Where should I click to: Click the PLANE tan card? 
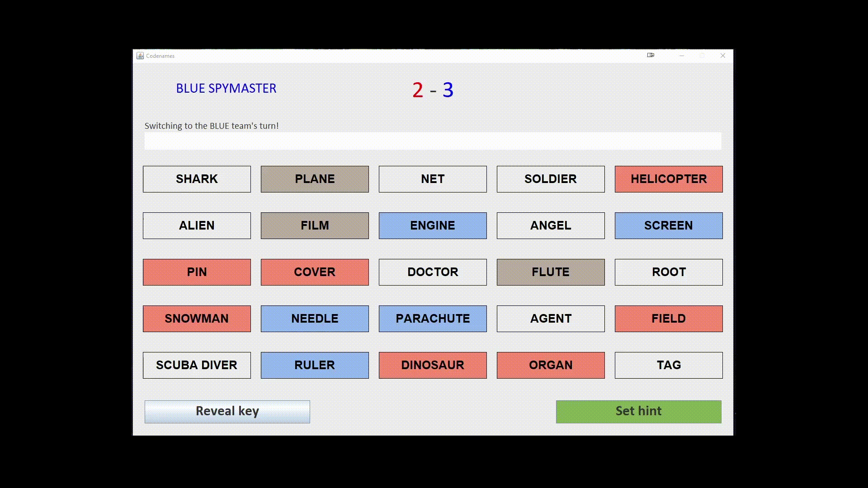tap(315, 179)
